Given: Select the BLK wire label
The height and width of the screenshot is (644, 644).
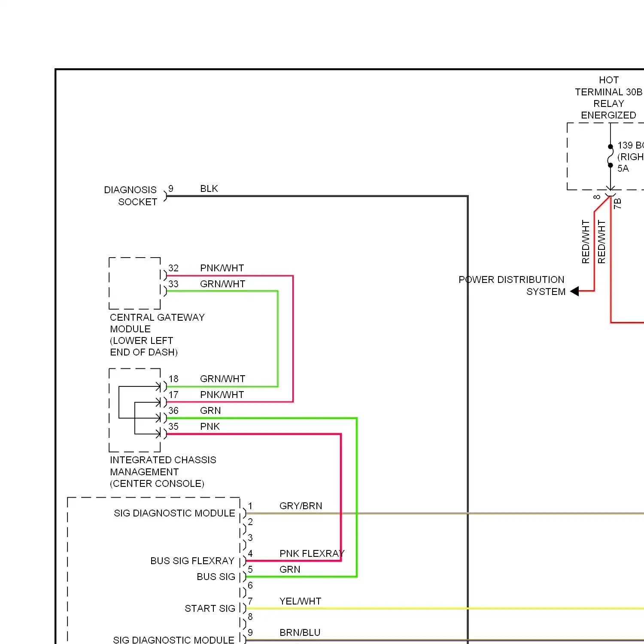Looking at the screenshot, I should pos(209,188).
